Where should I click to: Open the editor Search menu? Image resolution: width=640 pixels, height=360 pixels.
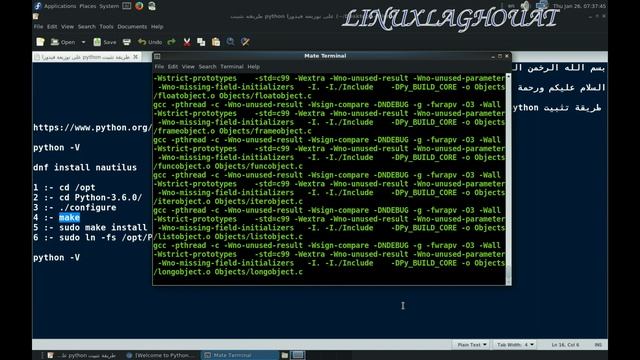click(x=87, y=27)
